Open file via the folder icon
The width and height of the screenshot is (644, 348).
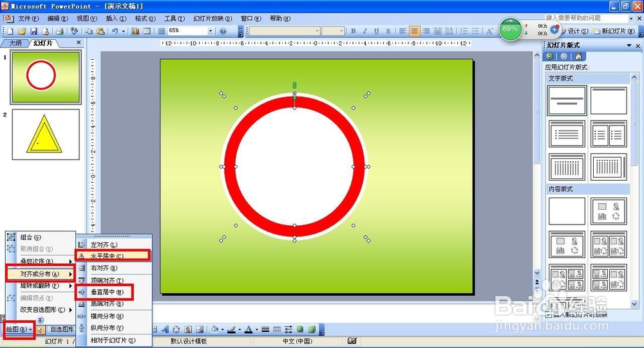[x=22, y=31]
